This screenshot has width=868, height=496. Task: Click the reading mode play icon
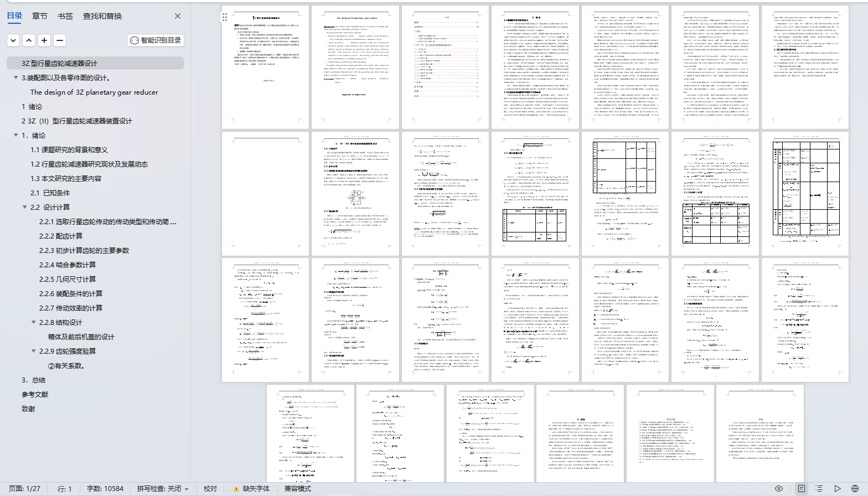[838, 489]
